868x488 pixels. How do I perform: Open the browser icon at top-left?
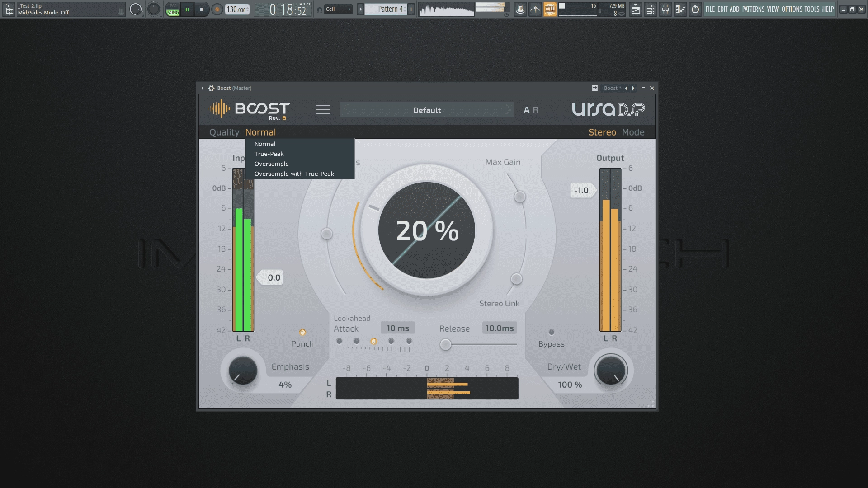click(9, 9)
